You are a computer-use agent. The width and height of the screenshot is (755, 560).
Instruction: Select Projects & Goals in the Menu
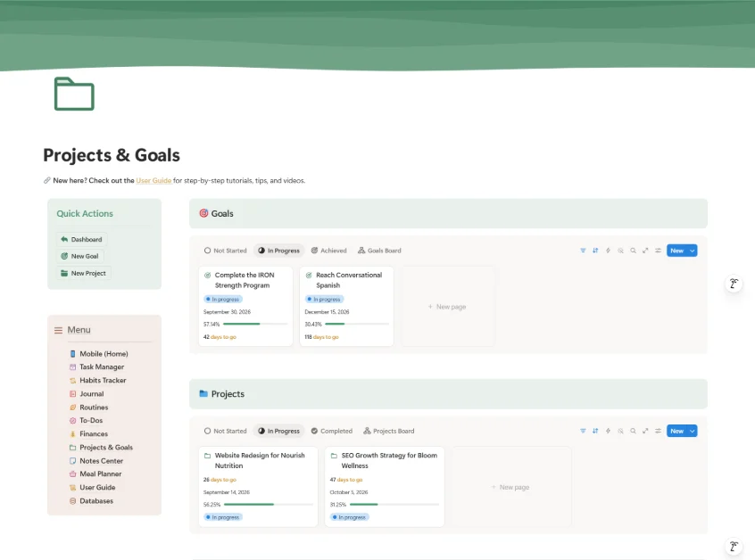(x=101, y=447)
